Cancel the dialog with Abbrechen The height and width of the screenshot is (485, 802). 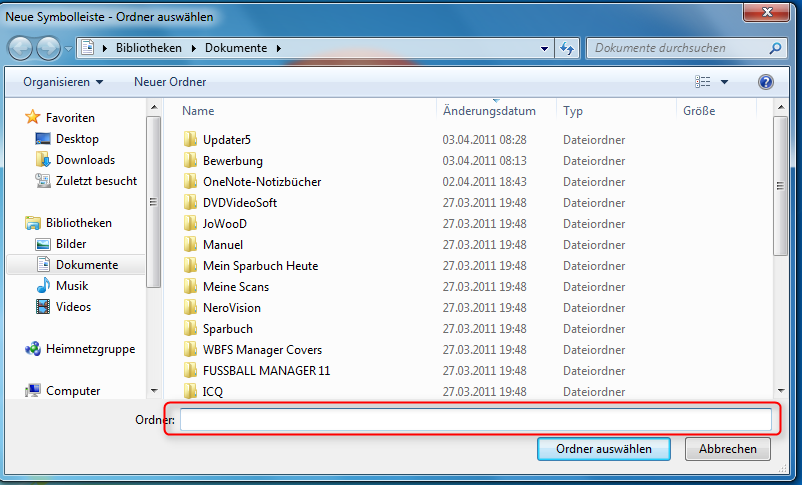pyautogui.click(x=728, y=449)
